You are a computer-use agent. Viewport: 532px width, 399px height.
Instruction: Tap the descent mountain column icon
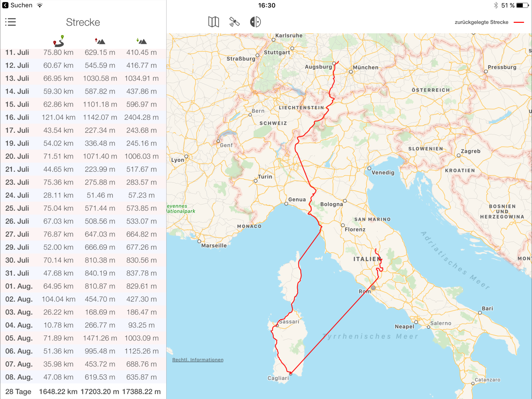[141, 41]
